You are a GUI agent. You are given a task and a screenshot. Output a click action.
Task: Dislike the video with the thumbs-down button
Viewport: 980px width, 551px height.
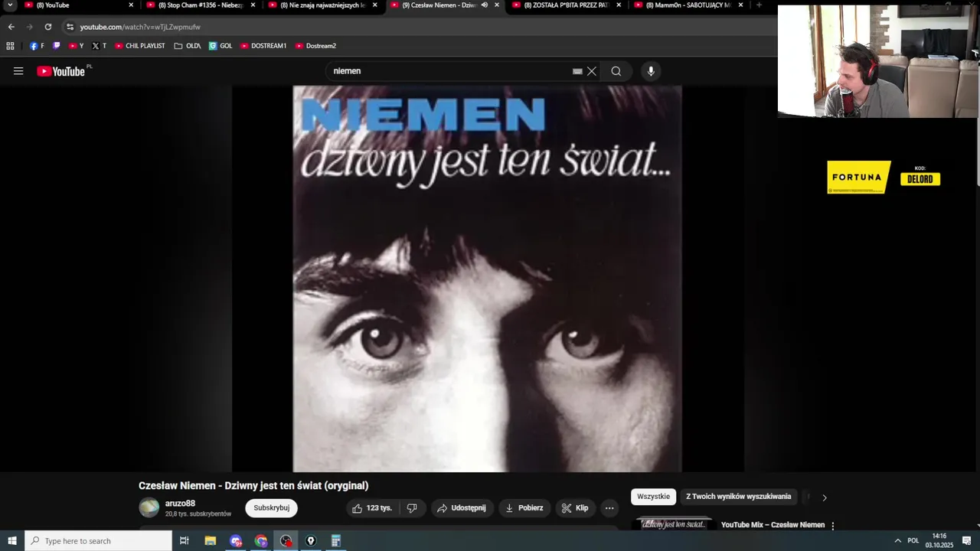[412, 508]
